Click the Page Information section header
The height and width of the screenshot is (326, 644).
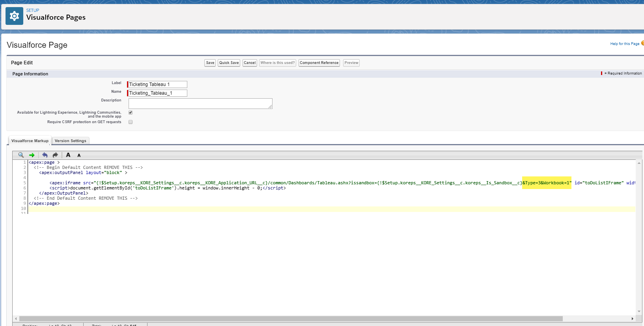(x=30, y=74)
